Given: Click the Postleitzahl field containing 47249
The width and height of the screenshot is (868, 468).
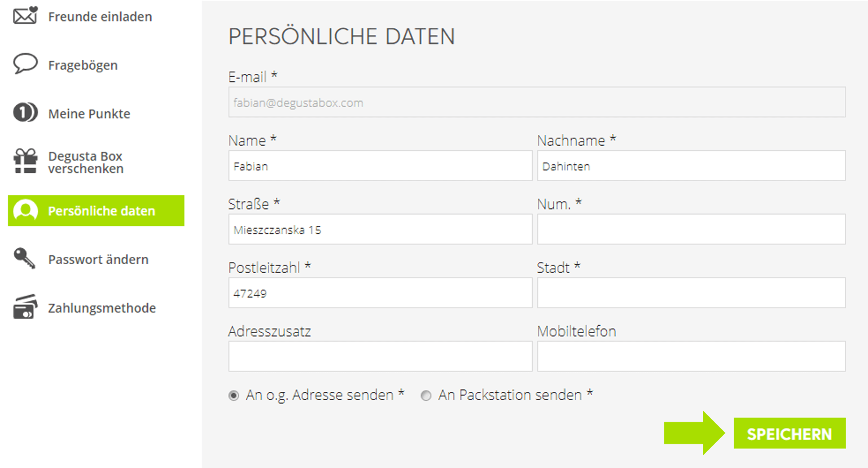Looking at the screenshot, I should tap(380, 293).
